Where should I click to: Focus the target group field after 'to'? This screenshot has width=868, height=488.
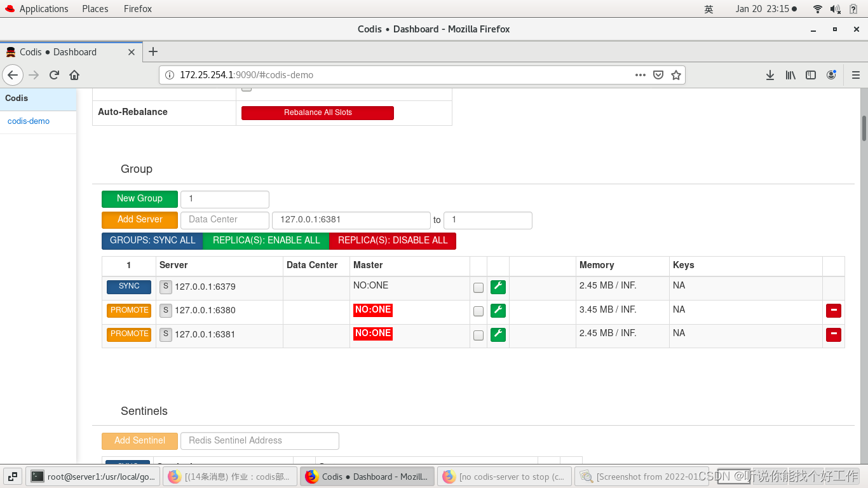pyautogui.click(x=488, y=220)
